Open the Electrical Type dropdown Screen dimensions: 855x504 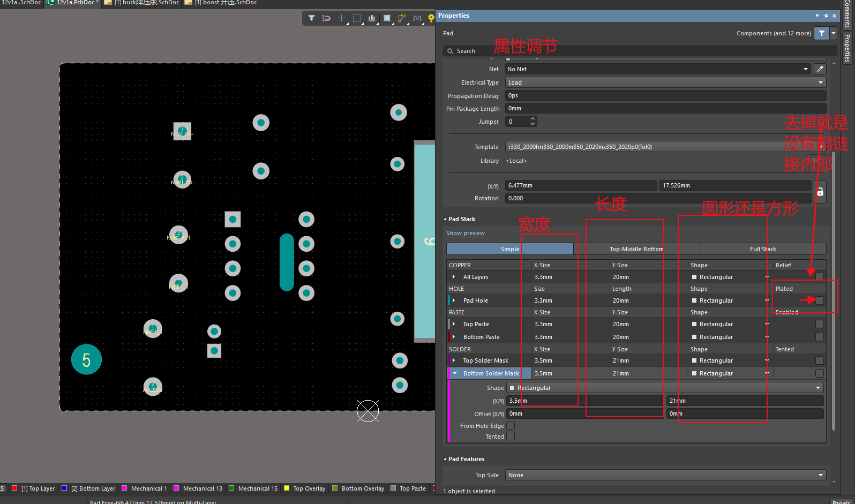point(820,82)
